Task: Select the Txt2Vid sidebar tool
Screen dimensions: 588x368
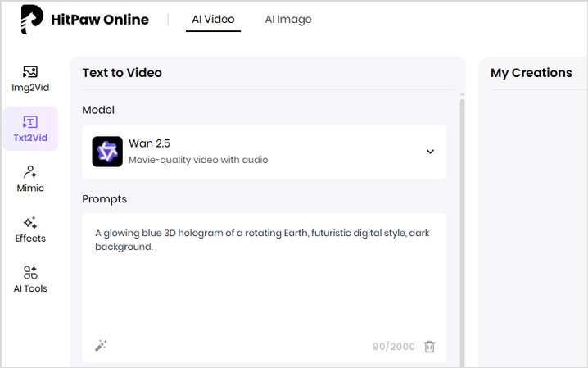Action: 30,129
